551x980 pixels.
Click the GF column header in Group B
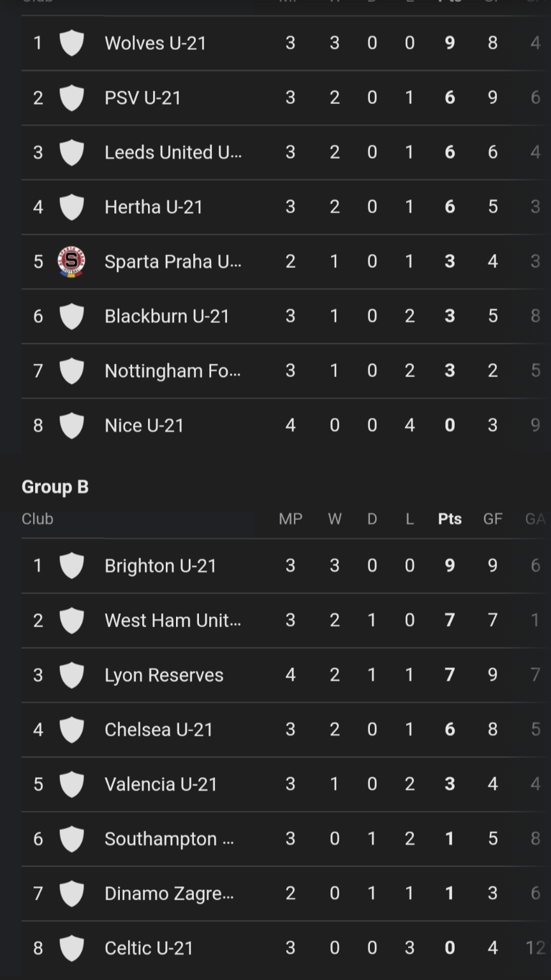tap(492, 519)
